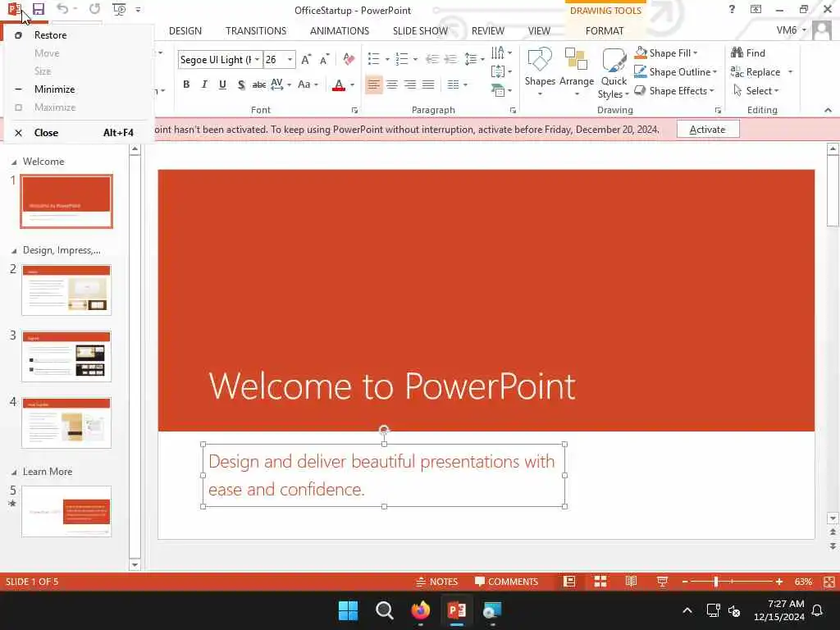Viewport: 840px width, 630px height.
Task: Click the Redo icon in quick access toolbar
Action: (x=95, y=9)
